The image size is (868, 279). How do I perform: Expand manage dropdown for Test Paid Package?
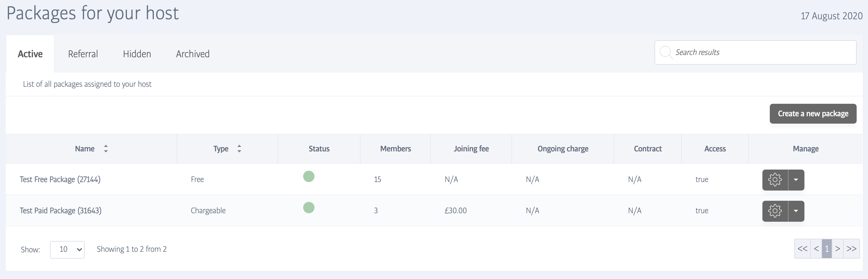coord(796,211)
